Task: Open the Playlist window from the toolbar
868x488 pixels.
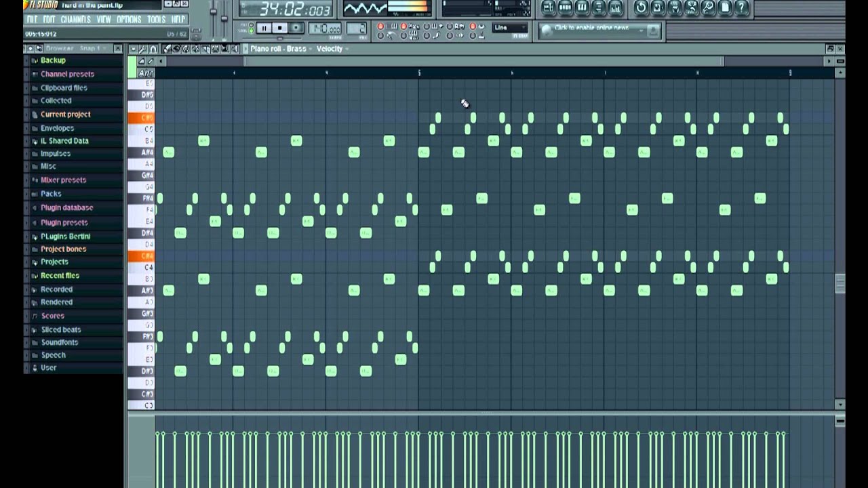Action: coord(549,8)
